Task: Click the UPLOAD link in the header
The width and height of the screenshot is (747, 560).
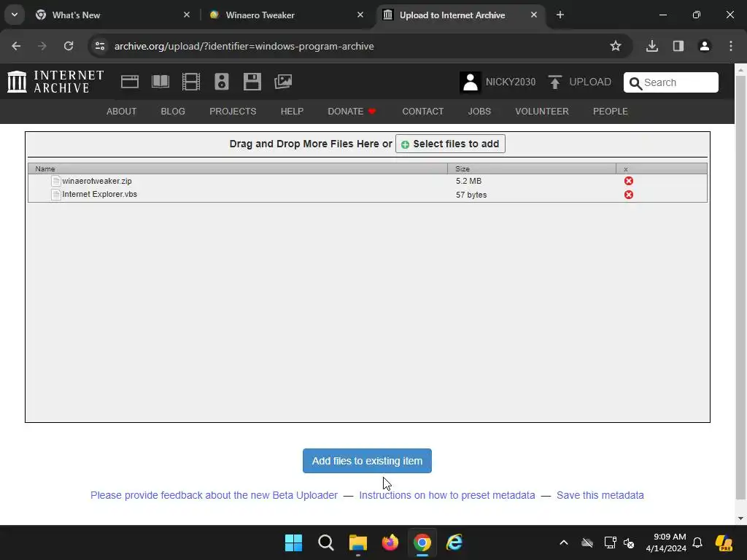Action: [x=590, y=82]
